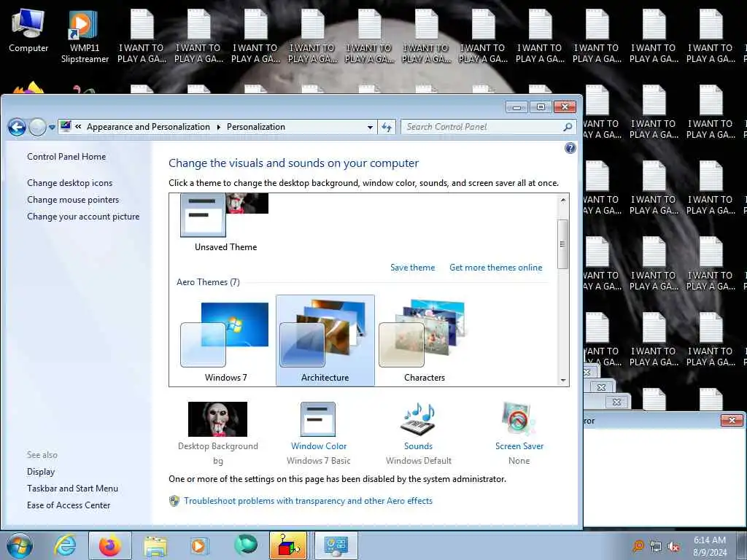
Task: Open Change mouse pointers
Action: point(73,200)
